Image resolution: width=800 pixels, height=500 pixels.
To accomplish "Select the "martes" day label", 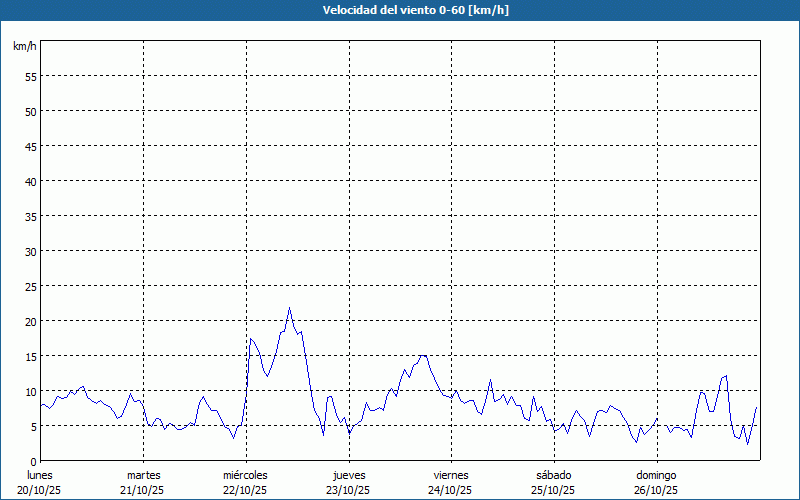I will click(x=143, y=475).
